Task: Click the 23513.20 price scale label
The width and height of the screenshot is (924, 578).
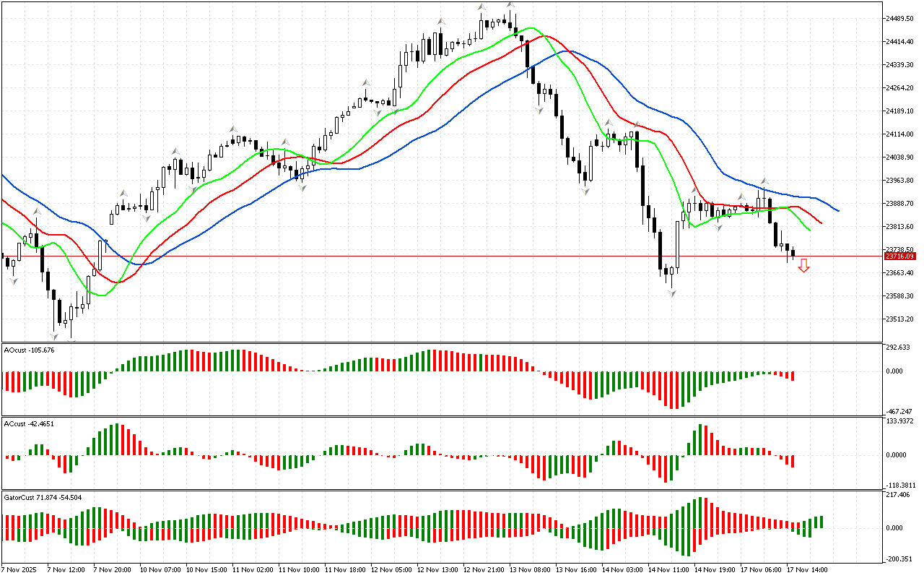Action: pyautogui.click(x=899, y=319)
